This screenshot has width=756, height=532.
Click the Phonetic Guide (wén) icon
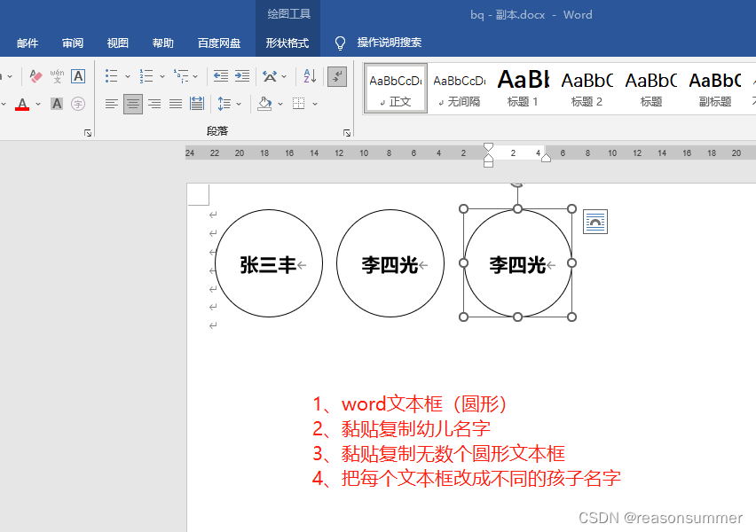(x=57, y=76)
